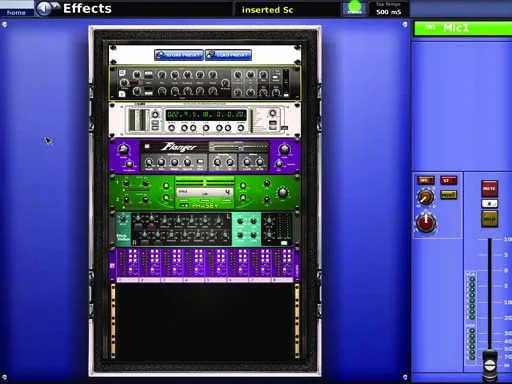Viewport: 512px width, 384px height.
Task: Select the Mic1 channel name label
Action: [463, 28]
